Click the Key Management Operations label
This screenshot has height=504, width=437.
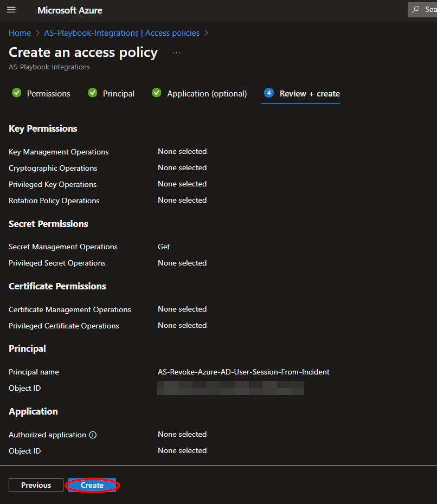[59, 152]
